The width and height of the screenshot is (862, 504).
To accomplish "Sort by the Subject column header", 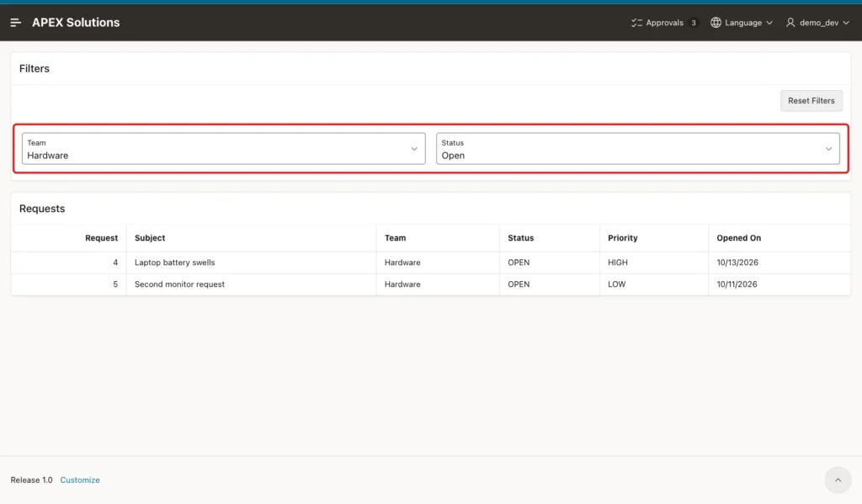I will (150, 238).
